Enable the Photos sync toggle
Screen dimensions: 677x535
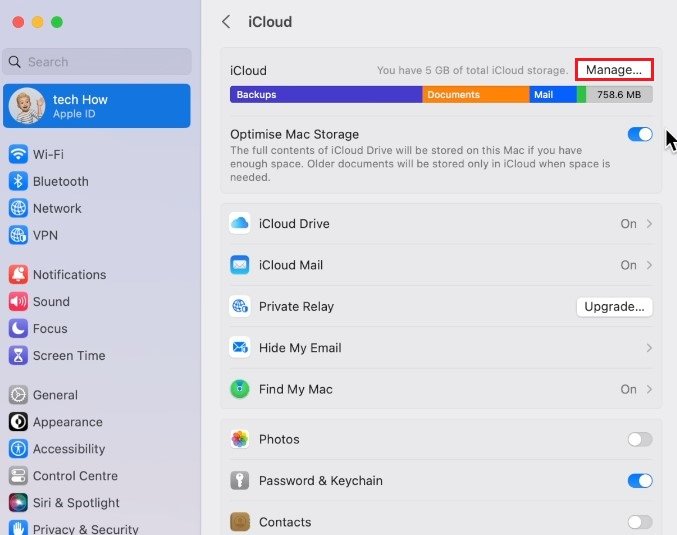(639, 439)
